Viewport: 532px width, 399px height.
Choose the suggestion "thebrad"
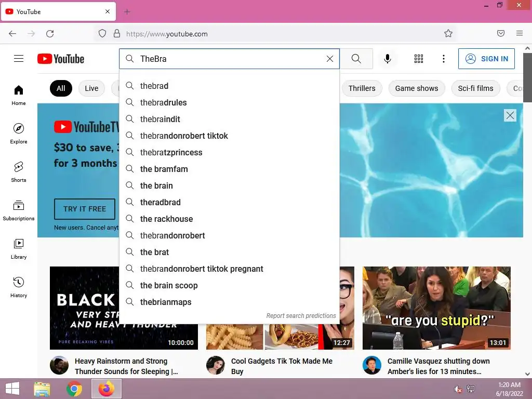[229, 86]
